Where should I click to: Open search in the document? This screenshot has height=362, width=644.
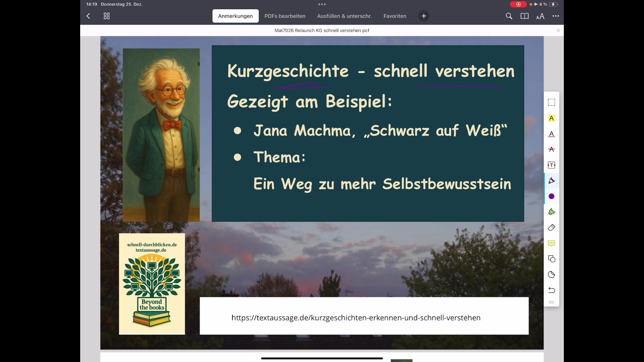coord(509,16)
